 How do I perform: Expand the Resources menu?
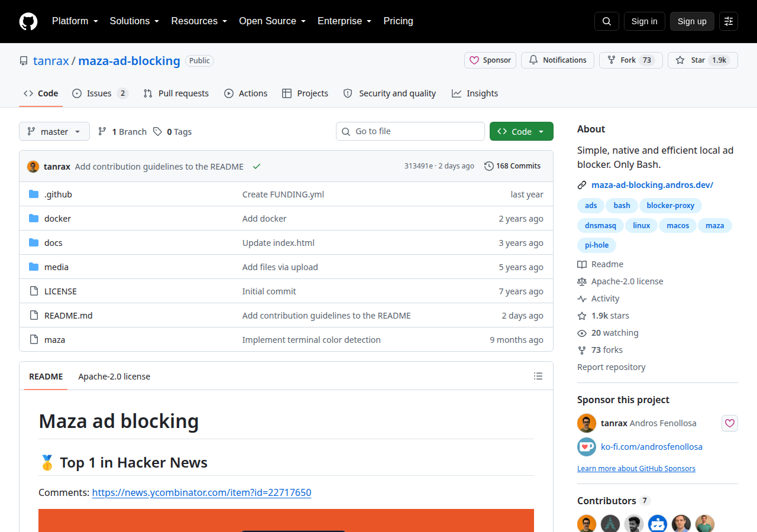[199, 21]
